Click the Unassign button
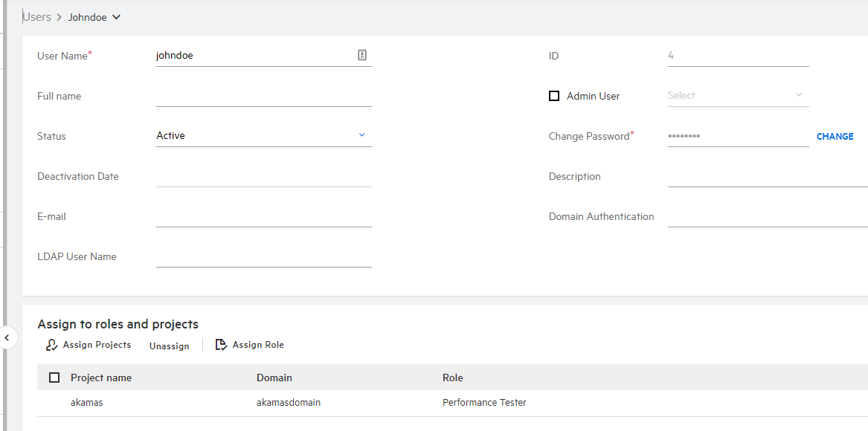This screenshot has height=431, width=868. [x=169, y=346]
